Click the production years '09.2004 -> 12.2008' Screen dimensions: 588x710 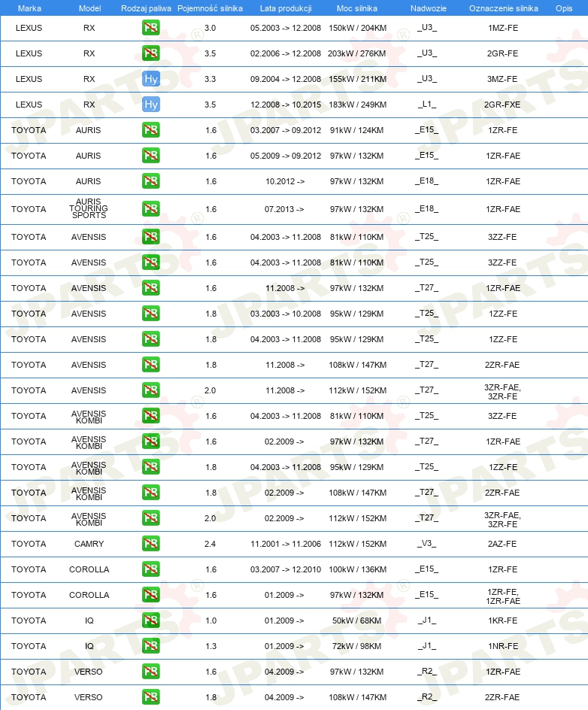click(286, 79)
